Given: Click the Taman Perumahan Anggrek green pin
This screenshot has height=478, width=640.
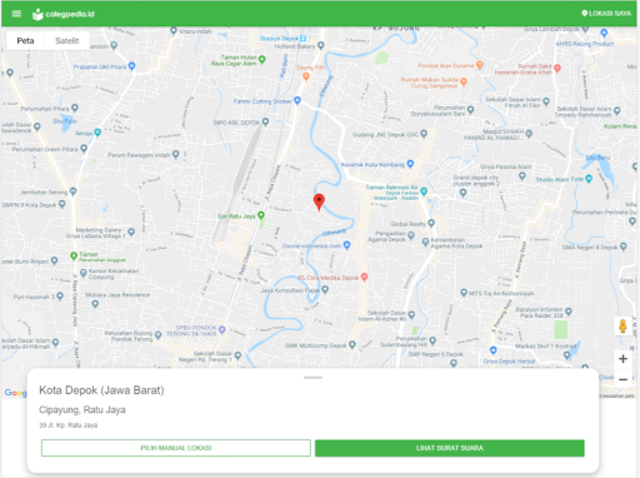Looking at the screenshot, I should 74,256.
